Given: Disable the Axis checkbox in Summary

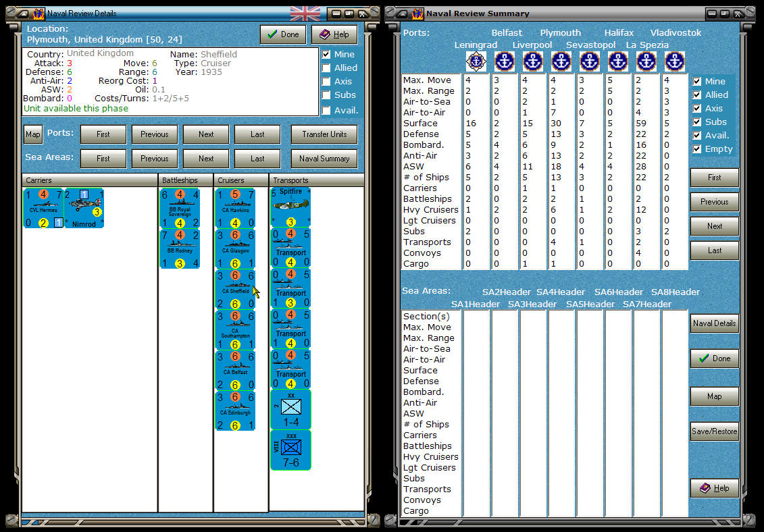Looking at the screenshot, I should click(x=697, y=109).
